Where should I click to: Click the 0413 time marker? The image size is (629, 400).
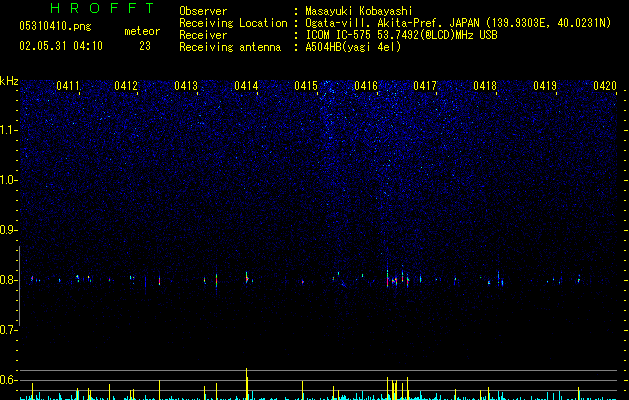[186, 86]
